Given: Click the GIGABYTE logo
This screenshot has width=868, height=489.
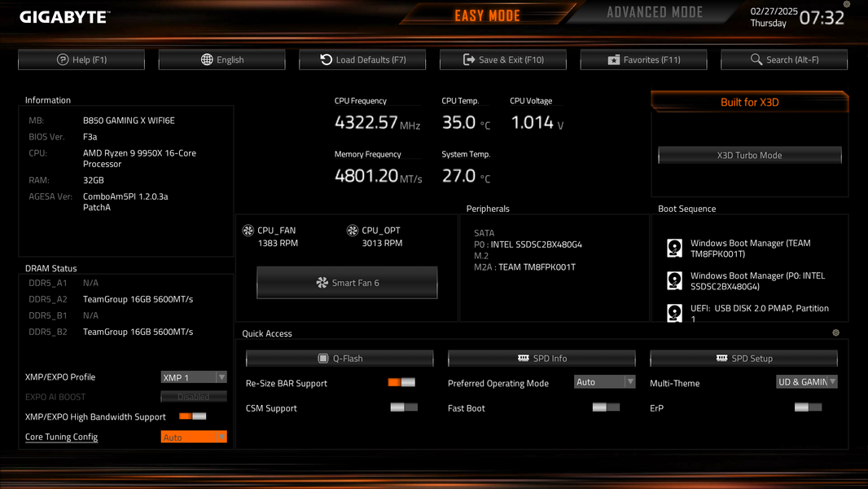Looking at the screenshot, I should pos(65,17).
